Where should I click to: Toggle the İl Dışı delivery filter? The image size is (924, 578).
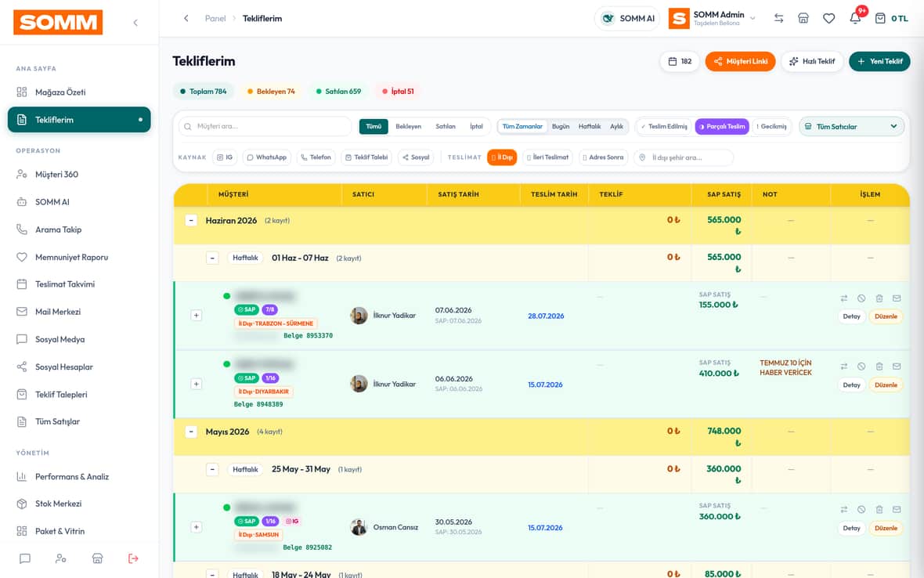click(502, 157)
